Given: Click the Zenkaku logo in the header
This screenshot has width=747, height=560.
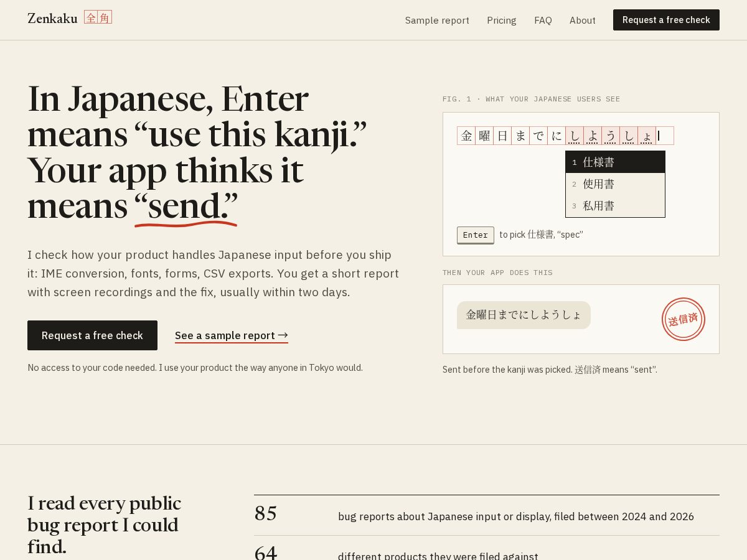Looking at the screenshot, I should [70, 18].
